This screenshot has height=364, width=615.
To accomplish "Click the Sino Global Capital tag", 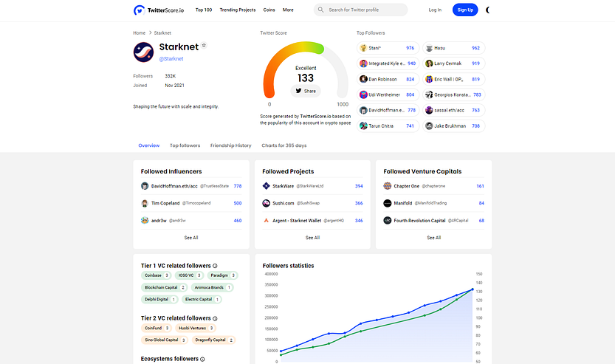I will coord(165,340).
